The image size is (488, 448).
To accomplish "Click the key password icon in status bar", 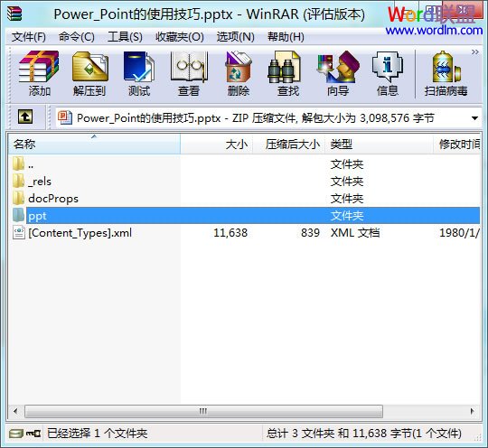I will (x=33, y=433).
